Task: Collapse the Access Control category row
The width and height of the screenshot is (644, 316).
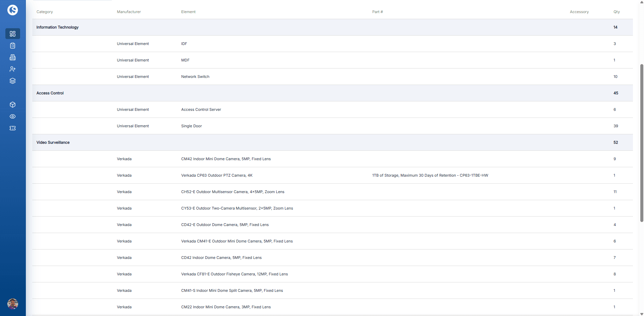Action: point(50,93)
